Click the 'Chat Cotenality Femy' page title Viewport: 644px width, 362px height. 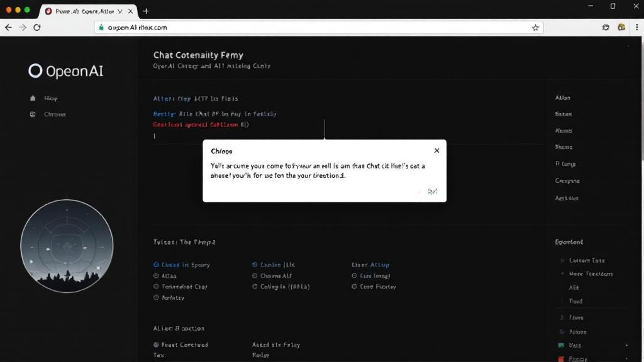(x=198, y=55)
